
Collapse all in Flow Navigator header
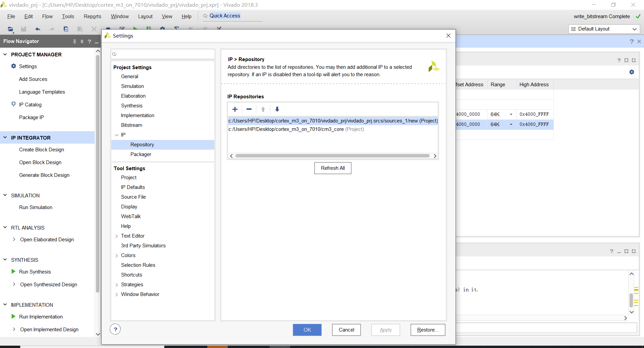point(74,41)
